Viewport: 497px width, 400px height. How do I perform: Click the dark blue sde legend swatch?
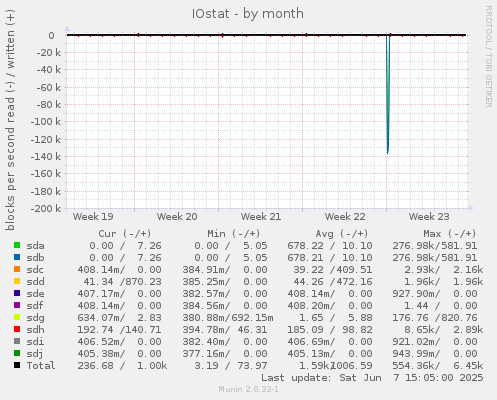coord(17,293)
